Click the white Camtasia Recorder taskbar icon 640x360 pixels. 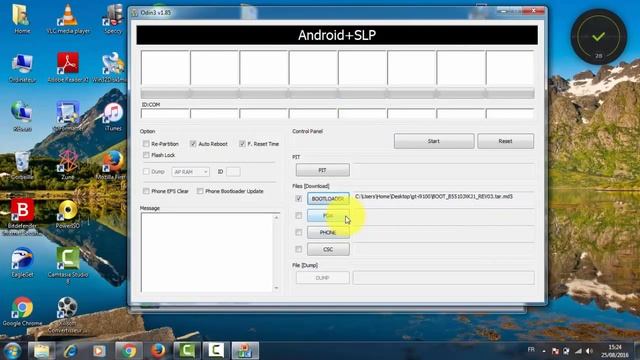pyautogui.click(x=216, y=351)
